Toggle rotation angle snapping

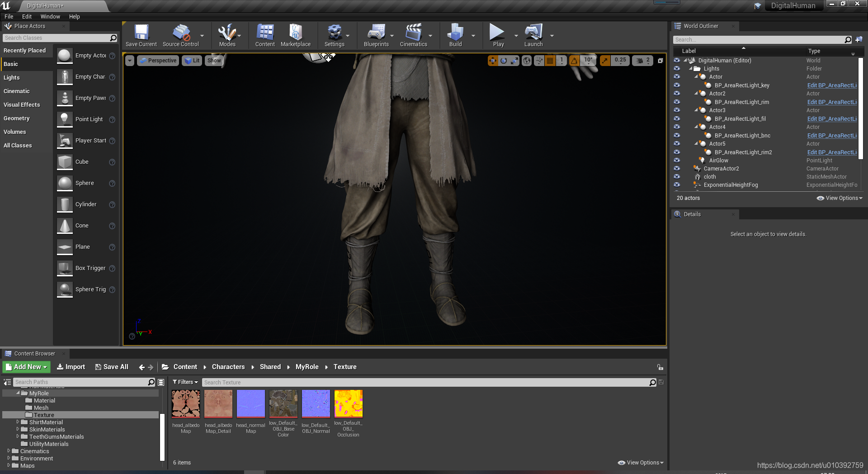coord(574,61)
